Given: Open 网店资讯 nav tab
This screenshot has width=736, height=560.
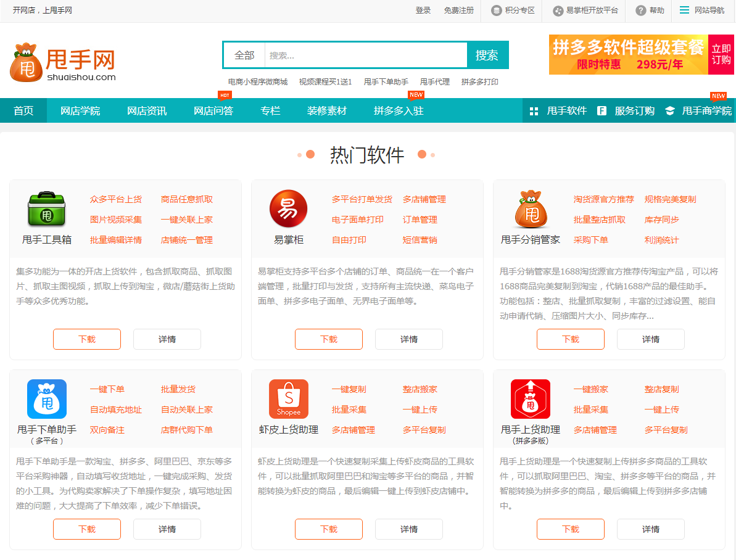Looking at the screenshot, I should (147, 111).
